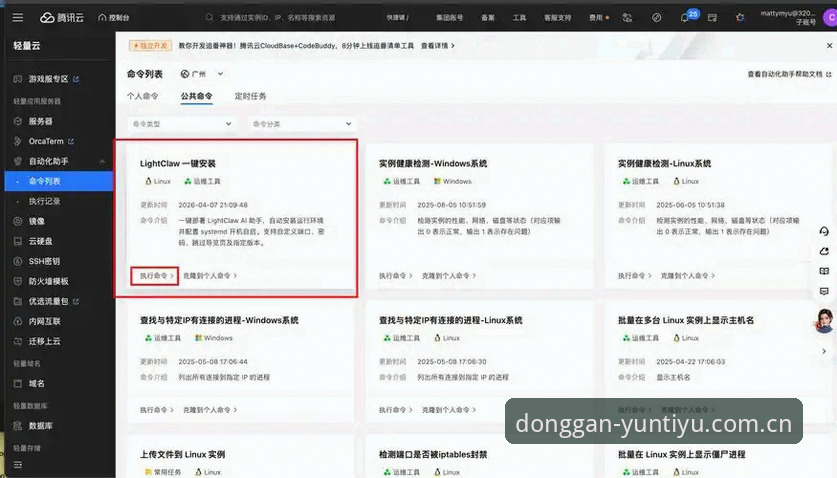837x478 pixels.
Task: Open 查看自动化助手帮助文档 link
Action: [x=789, y=74]
